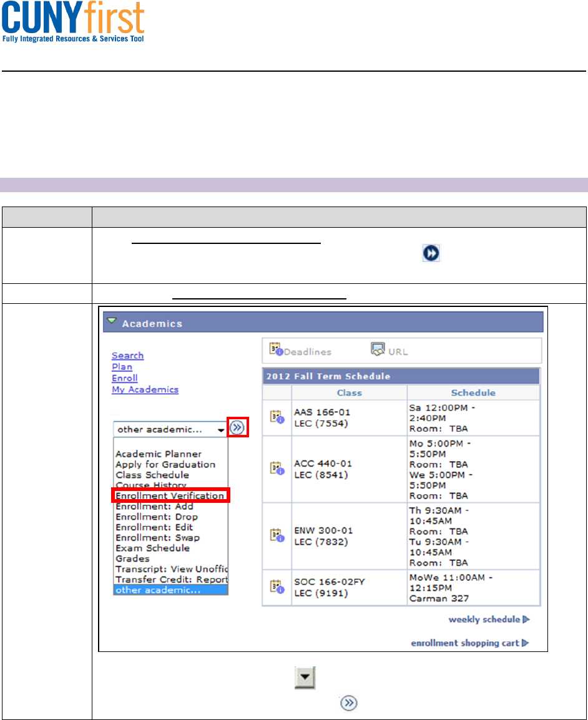
Task: Open deadlines icon for SOC 166-02FY
Action: [277, 587]
